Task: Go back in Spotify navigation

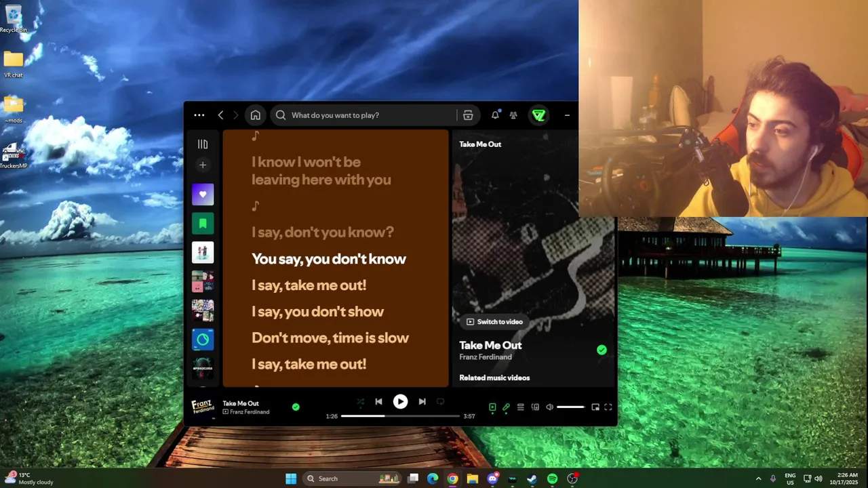Action: pos(220,115)
